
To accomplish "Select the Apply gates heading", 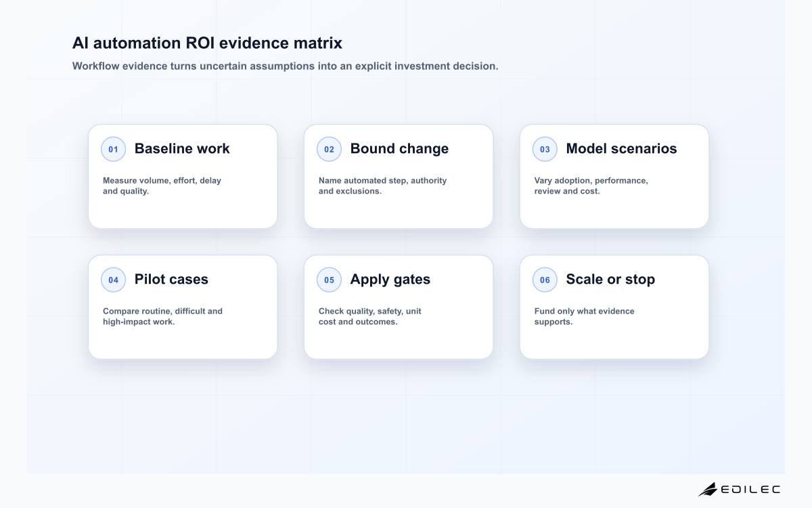I will [x=390, y=279].
